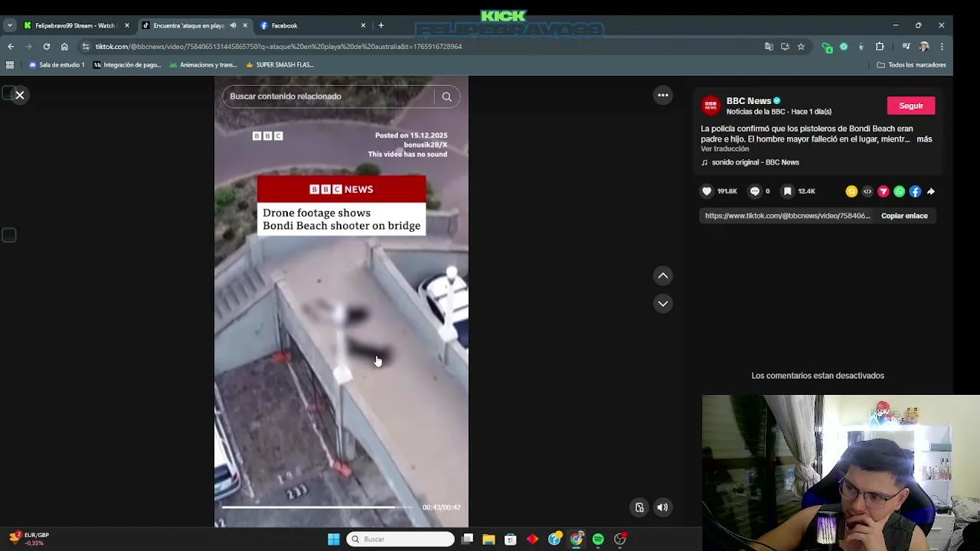The height and width of the screenshot is (551, 980).
Task: Click the 'Ver traducción' link
Action: [x=725, y=148]
